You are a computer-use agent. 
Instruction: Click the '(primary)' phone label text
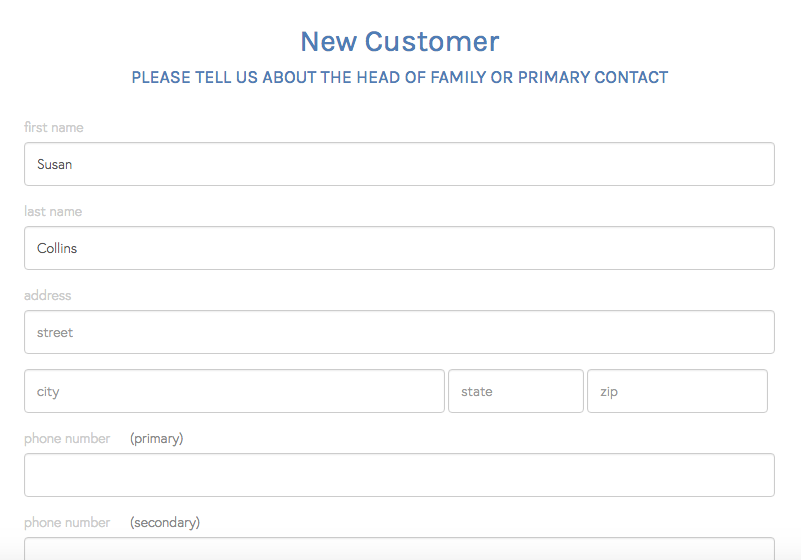(157, 439)
